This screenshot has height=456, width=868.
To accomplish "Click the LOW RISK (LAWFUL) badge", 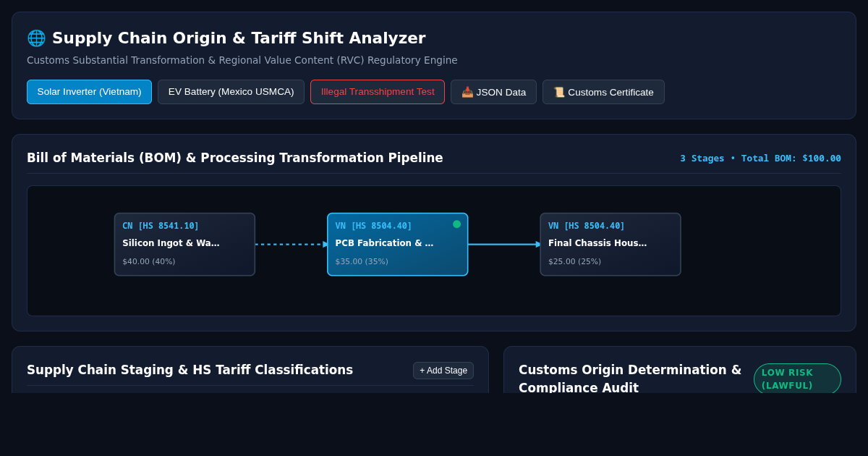I will [797, 379].
